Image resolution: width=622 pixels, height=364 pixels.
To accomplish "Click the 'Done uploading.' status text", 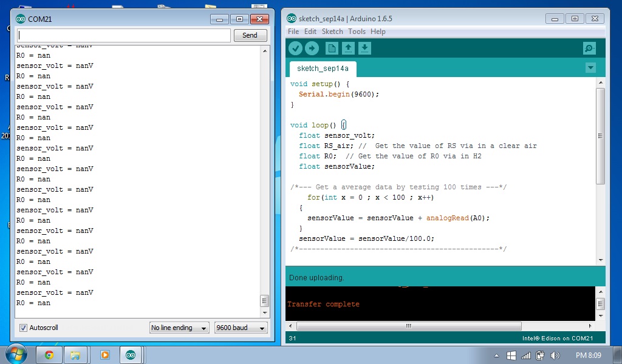I will 316,278.
